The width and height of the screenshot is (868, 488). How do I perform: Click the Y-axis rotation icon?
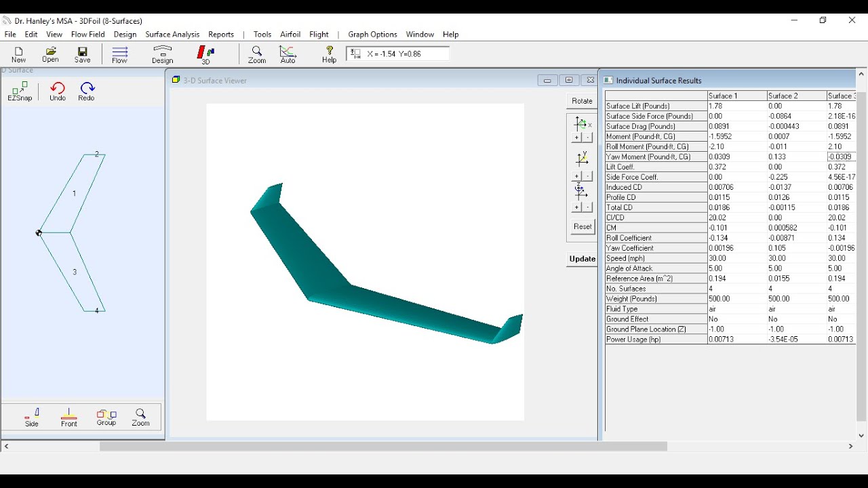(583, 159)
